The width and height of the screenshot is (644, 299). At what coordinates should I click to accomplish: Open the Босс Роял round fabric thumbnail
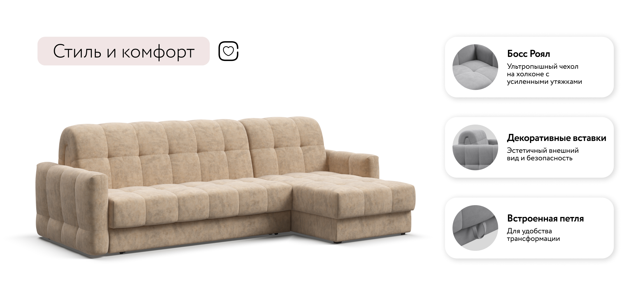point(475,67)
